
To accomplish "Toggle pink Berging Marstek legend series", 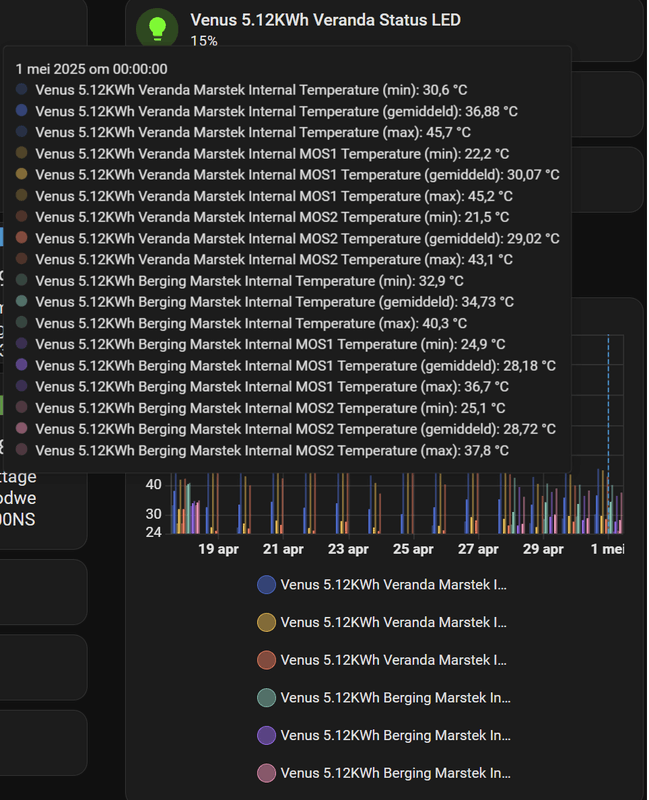I will coord(384,773).
